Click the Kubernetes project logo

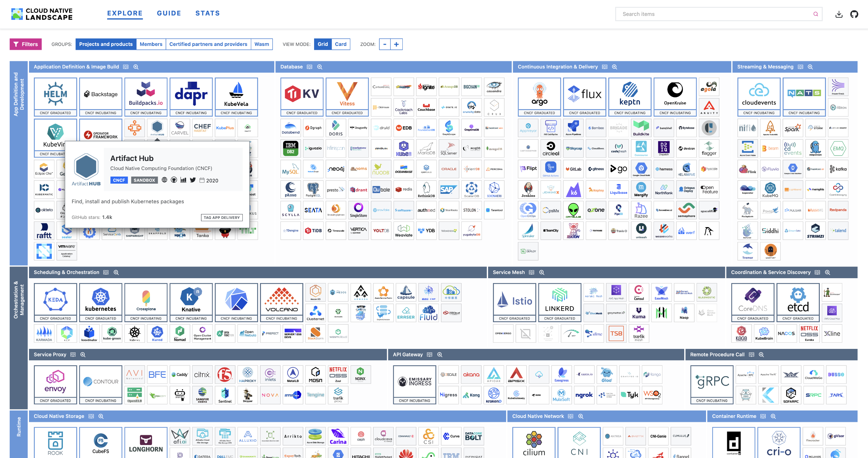click(x=100, y=299)
